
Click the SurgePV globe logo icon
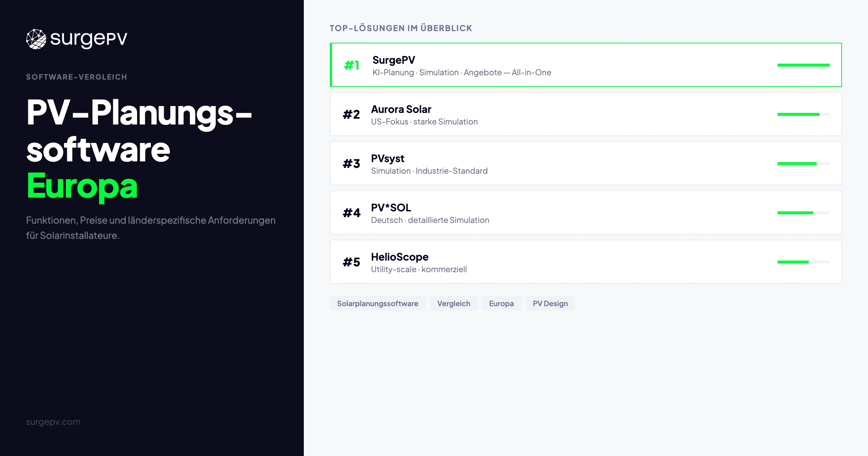click(x=36, y=39)
